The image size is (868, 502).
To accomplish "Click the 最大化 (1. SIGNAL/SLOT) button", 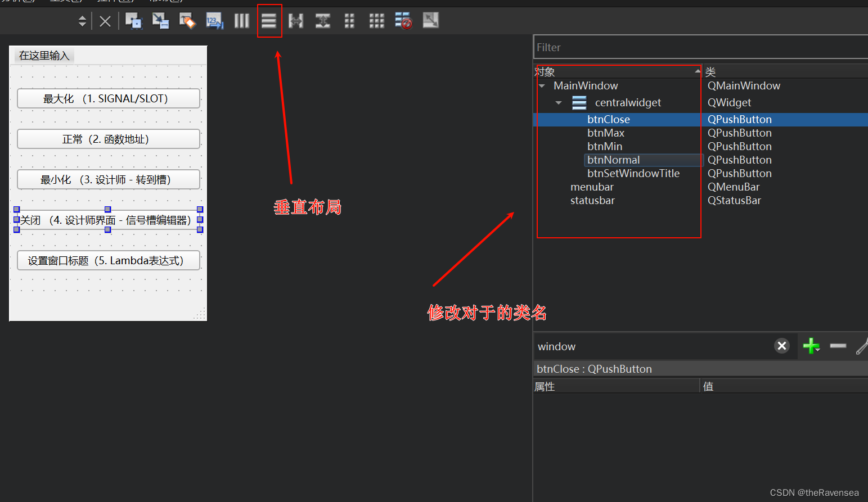I will point(109,98).
